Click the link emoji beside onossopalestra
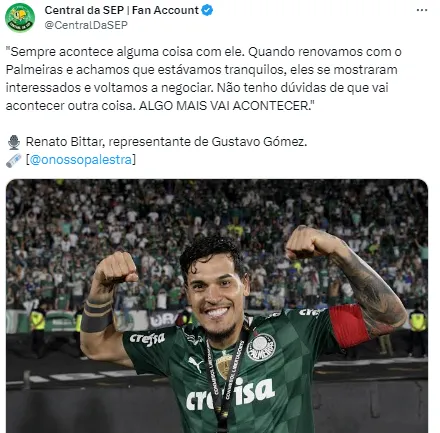Image resolution: width=440 pixels, height=433 pixels. [x=14, y=160]
